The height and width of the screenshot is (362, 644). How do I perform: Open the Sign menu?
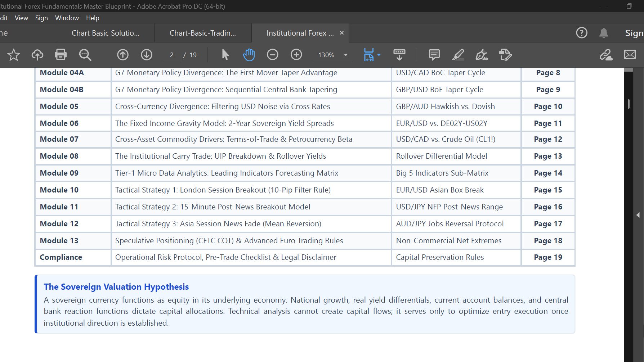41,18
